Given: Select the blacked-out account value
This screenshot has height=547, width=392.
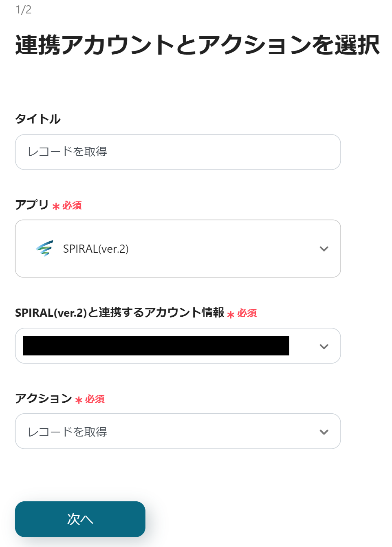Looking at the screenshot, I should (156, 346).
